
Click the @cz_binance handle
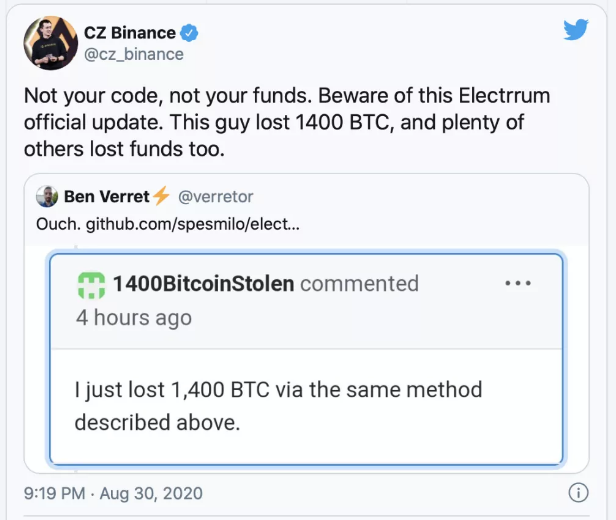tap(135, 54)
